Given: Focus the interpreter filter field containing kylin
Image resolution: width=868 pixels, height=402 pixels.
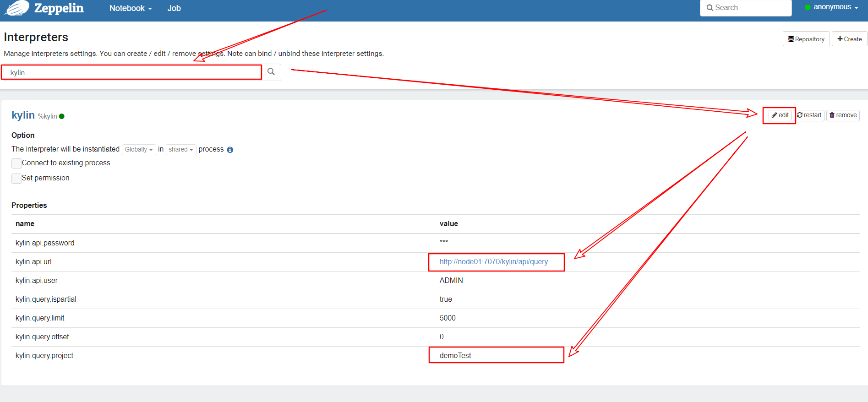Looking at the screenshot, I should pos(133,72).
